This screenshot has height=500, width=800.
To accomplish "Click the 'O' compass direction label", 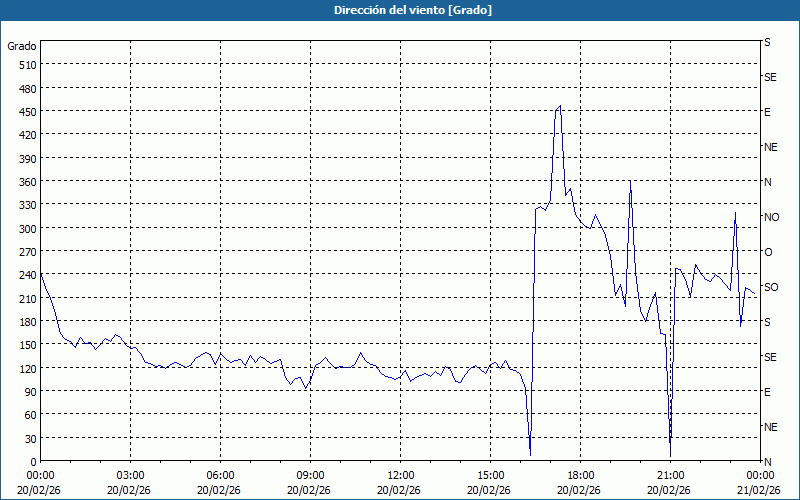I will 768,252.
